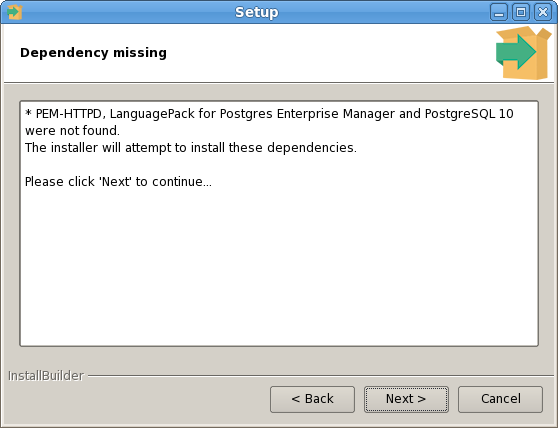Go to the previous step with Back

point(312,399)
